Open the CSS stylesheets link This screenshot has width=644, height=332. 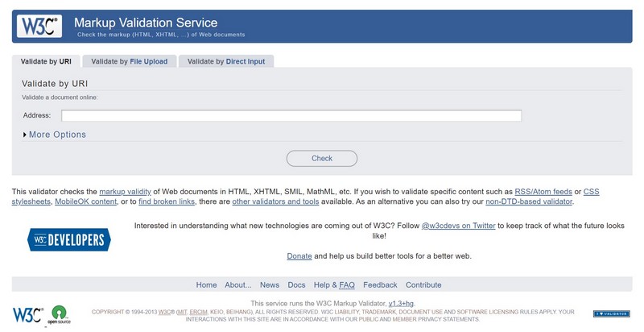[x=592, y=192]
